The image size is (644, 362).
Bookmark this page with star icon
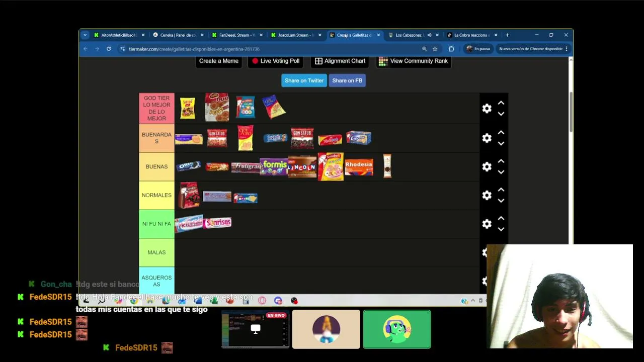tap(435, 49)
